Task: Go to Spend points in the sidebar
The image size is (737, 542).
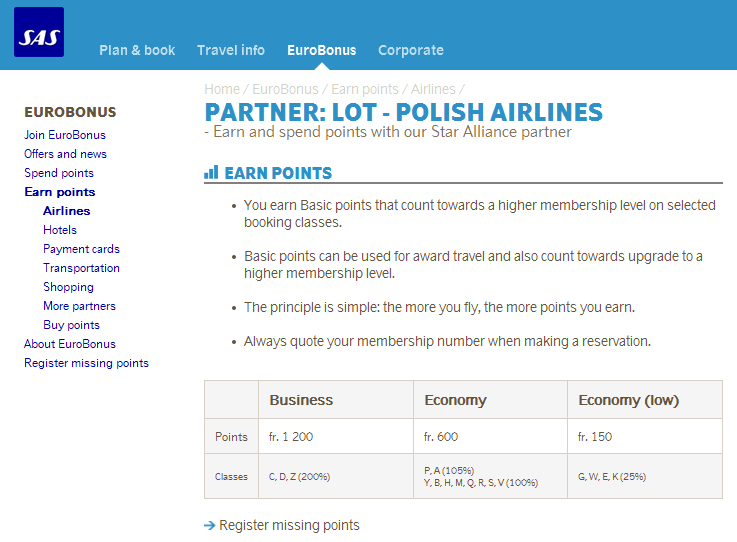Action: [x=59, y=173]
